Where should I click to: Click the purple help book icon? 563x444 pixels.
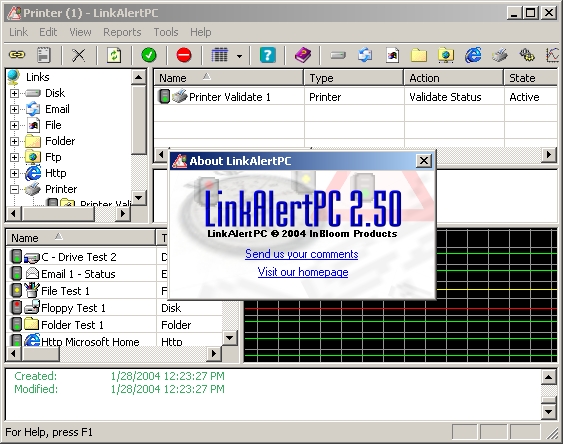(303, 55)
